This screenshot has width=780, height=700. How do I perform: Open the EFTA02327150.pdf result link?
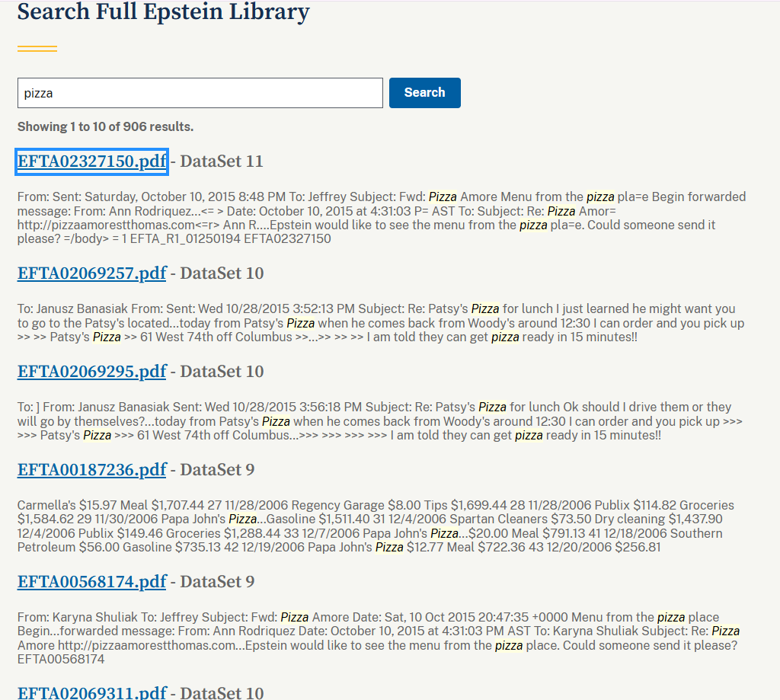[91, 161]
